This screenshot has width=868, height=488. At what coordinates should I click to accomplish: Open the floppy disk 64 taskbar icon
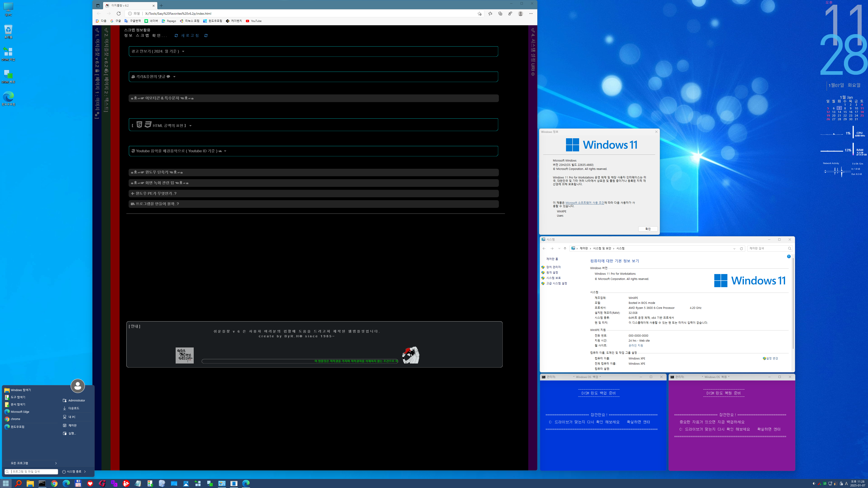point(78,483)
